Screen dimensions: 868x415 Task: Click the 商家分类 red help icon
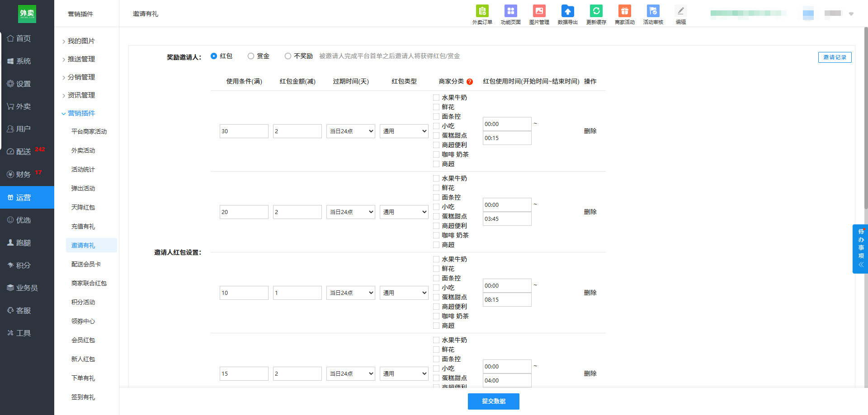point(470,82)
